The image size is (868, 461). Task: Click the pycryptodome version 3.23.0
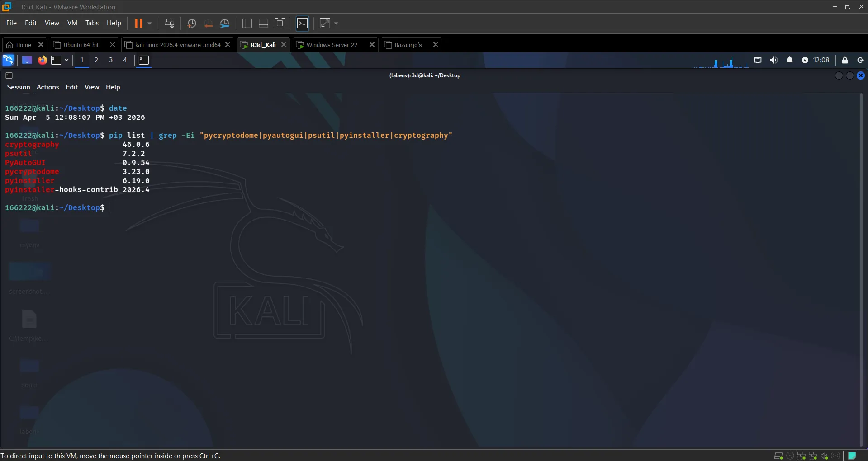136,172
